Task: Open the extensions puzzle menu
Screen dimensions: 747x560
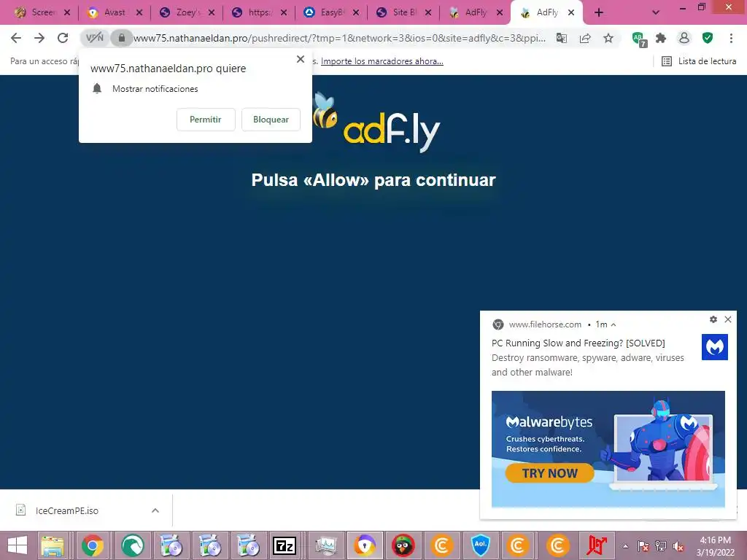Action: (661, 38)
